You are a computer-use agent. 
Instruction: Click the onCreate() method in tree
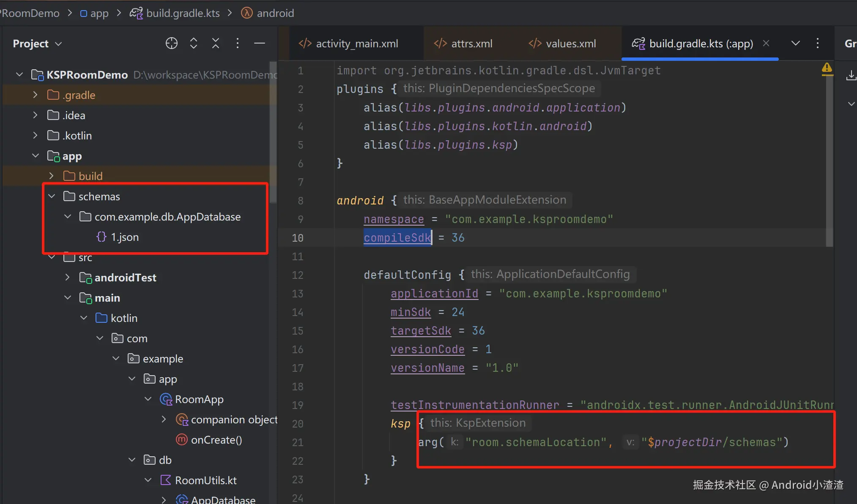tap(216, 440)
